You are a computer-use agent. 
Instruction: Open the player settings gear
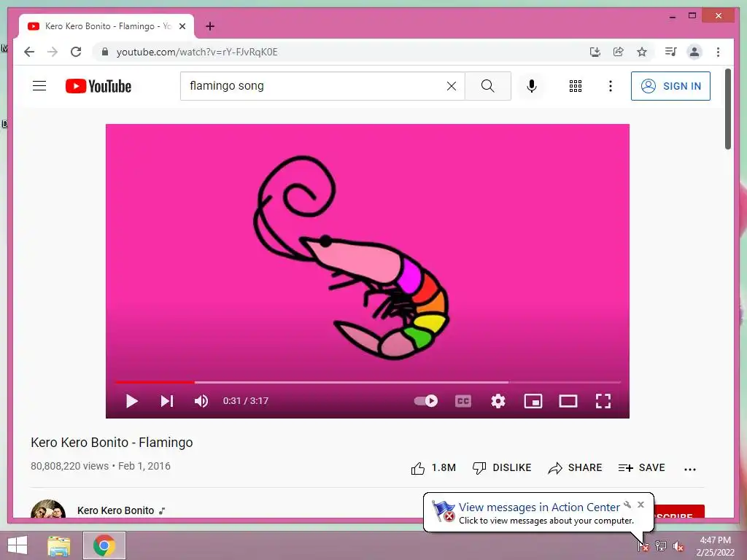point(498,401)
